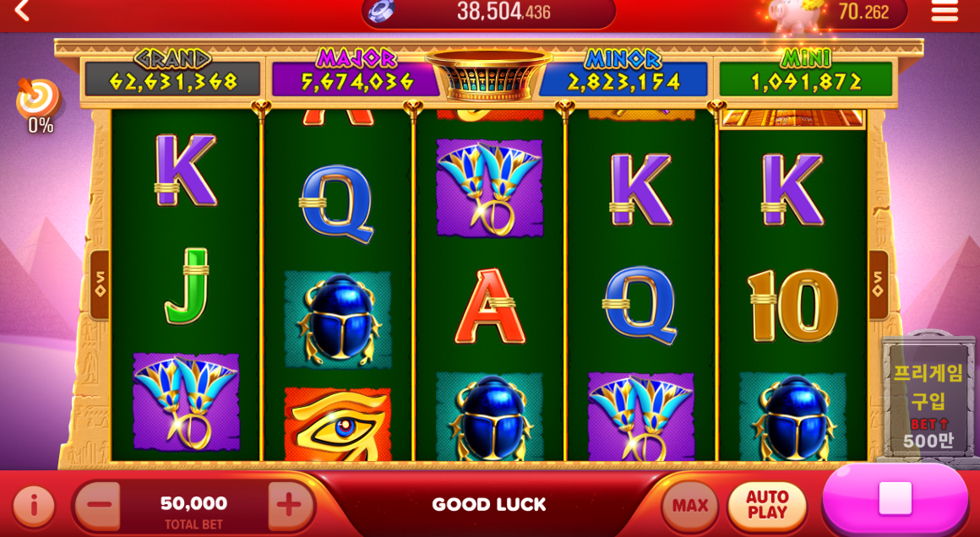Decrease total bet with minus button

(x=99, y=505)
